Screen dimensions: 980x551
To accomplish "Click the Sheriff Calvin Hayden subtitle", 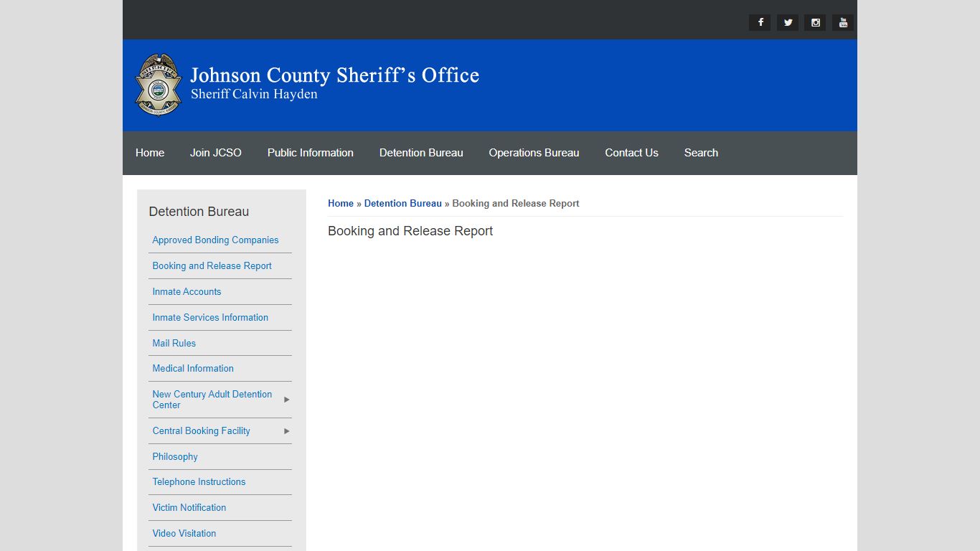I will [x=254, y=94].
